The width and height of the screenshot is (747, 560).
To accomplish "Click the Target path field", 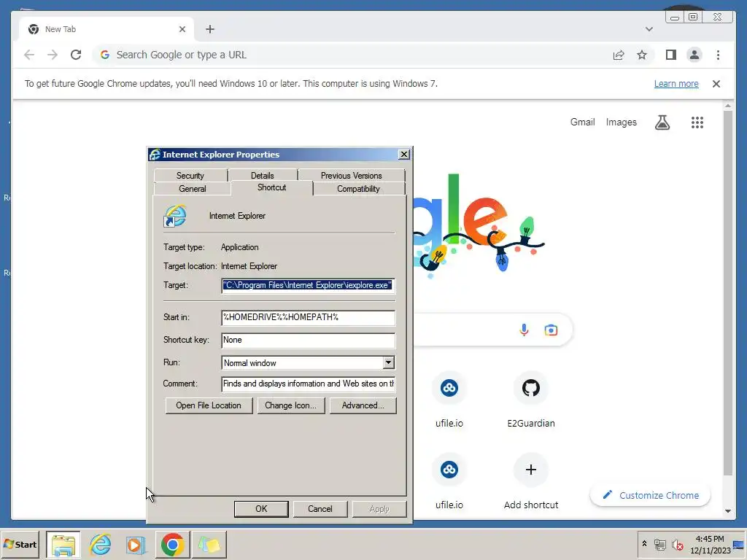I will coord(309,285).
